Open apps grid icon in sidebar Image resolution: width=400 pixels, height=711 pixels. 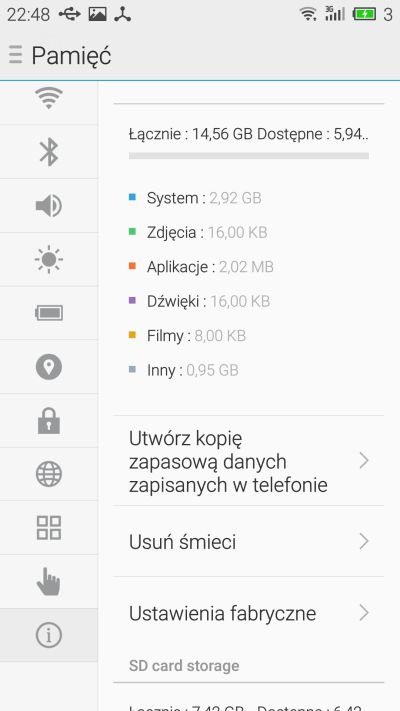tap(49, 528)
